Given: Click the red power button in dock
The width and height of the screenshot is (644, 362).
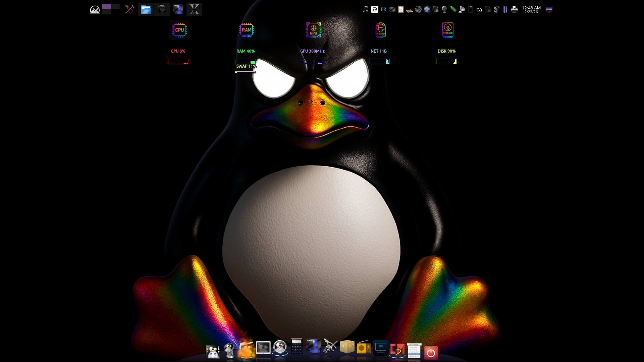Looking at the screenshot, I should (431, 353).
